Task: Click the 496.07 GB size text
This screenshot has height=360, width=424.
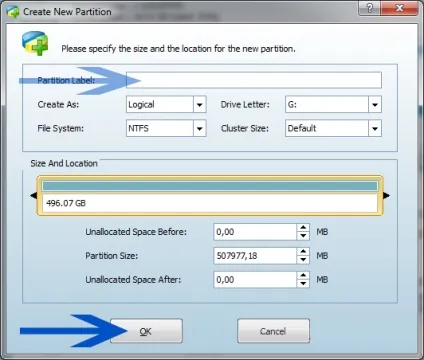Action: coord(66,203)
